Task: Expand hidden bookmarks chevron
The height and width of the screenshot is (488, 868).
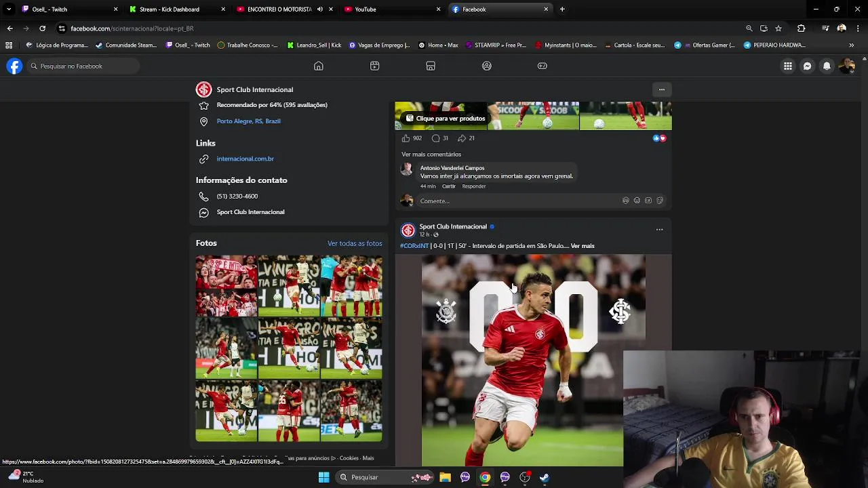Action: [852, 45]
